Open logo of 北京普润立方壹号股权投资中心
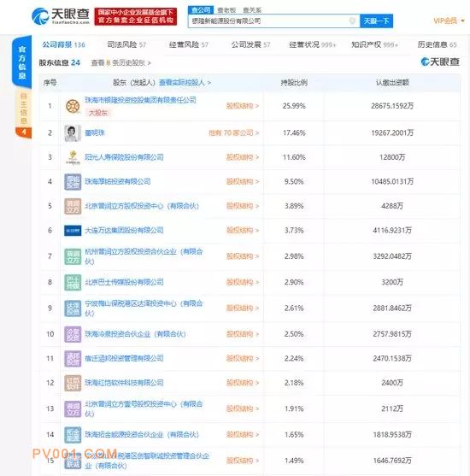This screenshot has width=470, height=476. pos(73,408)
